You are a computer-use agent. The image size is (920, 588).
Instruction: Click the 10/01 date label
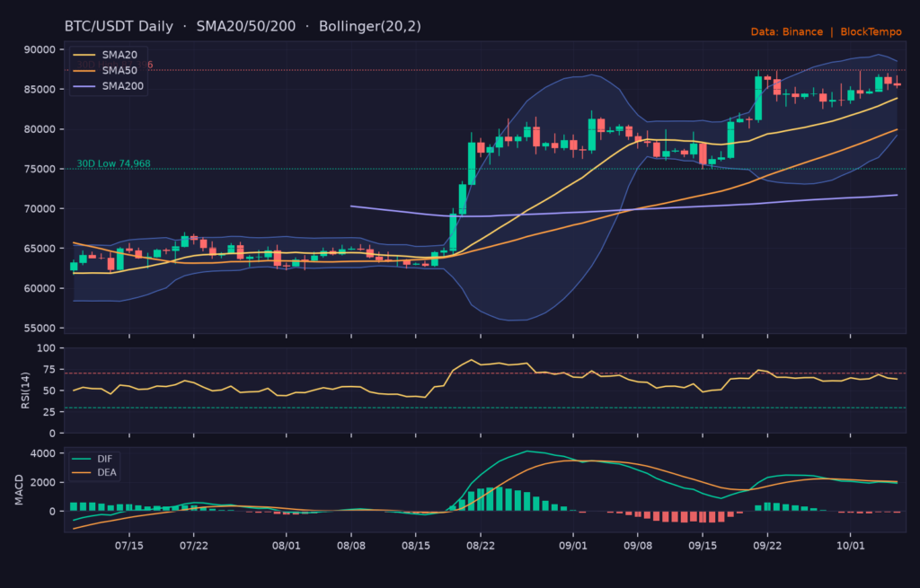point(850,546)
